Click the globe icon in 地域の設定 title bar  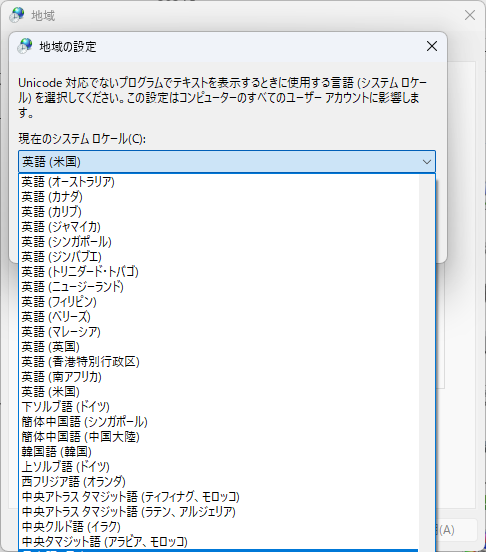pyautogui.click(x=26, y=46)
